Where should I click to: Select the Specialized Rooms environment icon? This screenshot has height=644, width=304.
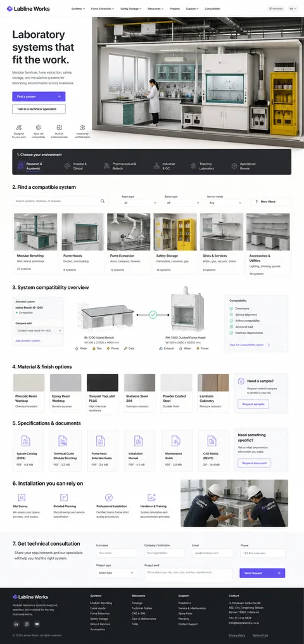pyautogui.click(x=234, y=166)
